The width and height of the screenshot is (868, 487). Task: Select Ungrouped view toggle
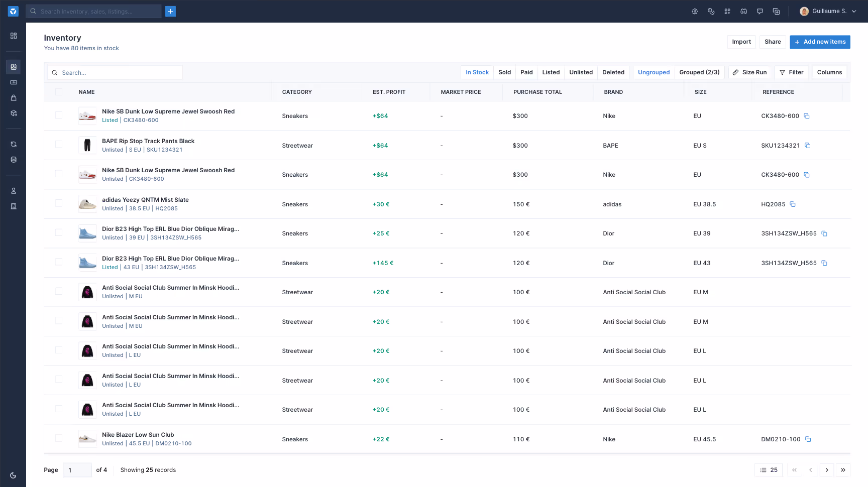654,72
